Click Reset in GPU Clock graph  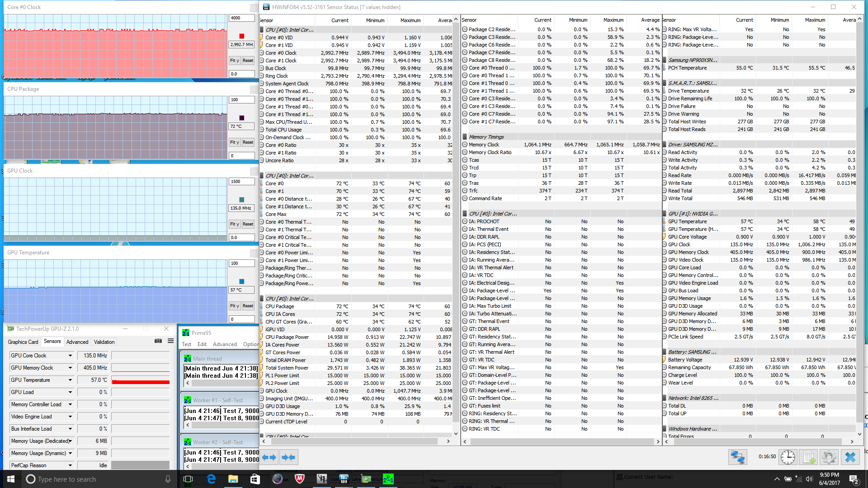click(248, 224)
